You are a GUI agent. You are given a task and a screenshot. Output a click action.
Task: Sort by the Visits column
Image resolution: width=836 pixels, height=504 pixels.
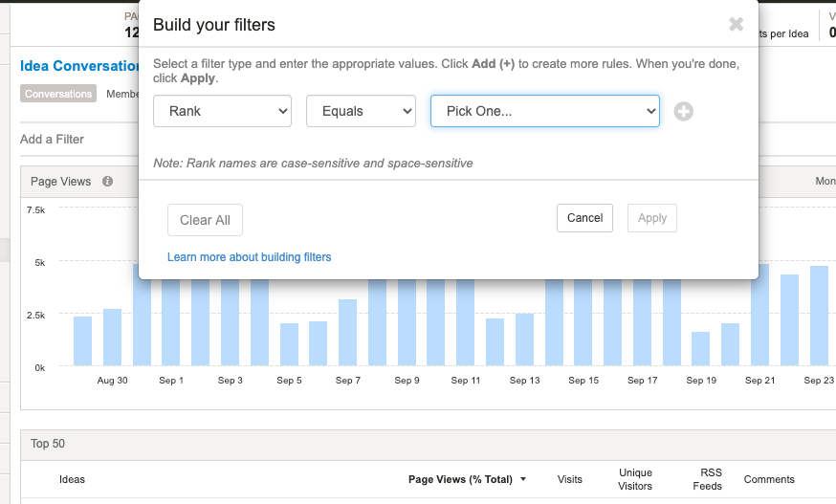coord(570,479)
